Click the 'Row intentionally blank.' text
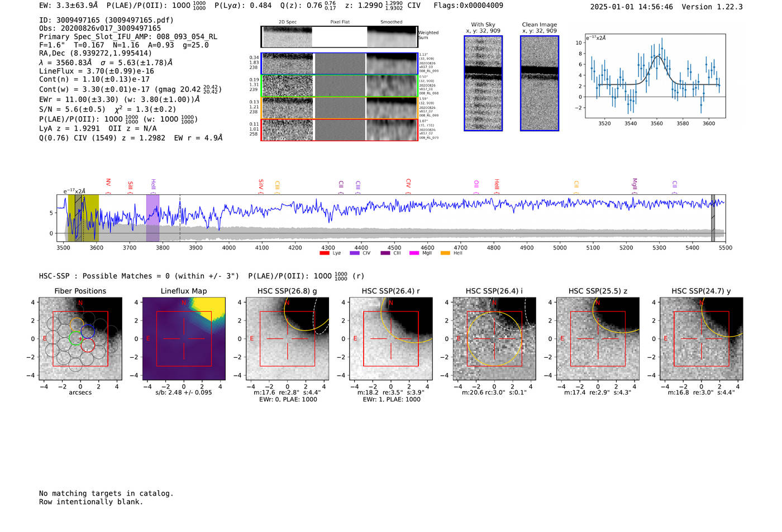Viewport: 782px width, 532px height. point(91,502)
